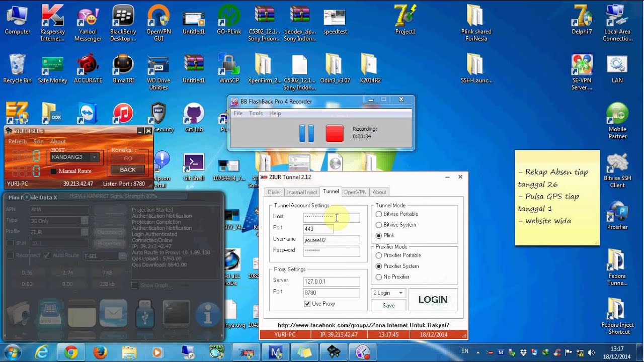
Task: Open BimaTRI desktop icon
Action: coord(123,69)
